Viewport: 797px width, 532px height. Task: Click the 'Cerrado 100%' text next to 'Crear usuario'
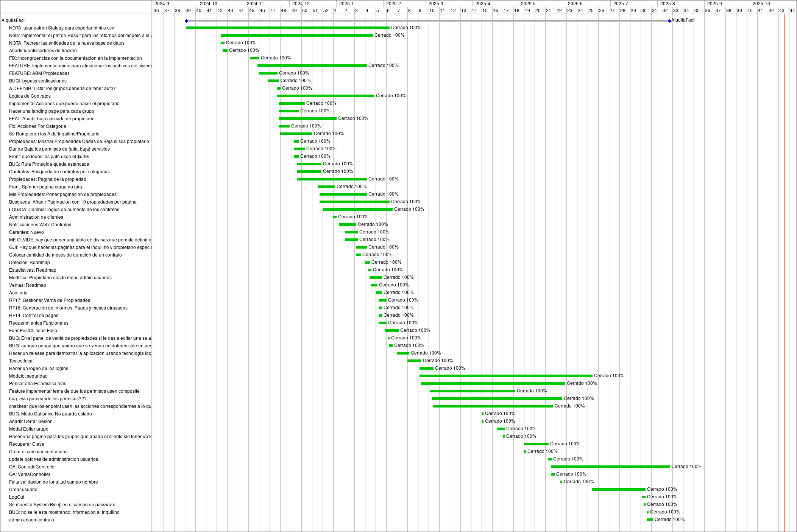pos(661,489)
